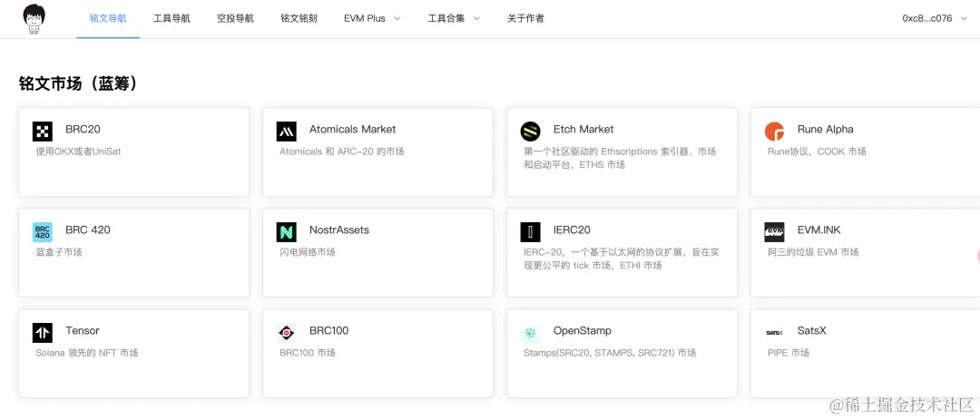980x420 pixels.
Task: Click the text 闪电网络市场
Action: click(x=308, y=252)
